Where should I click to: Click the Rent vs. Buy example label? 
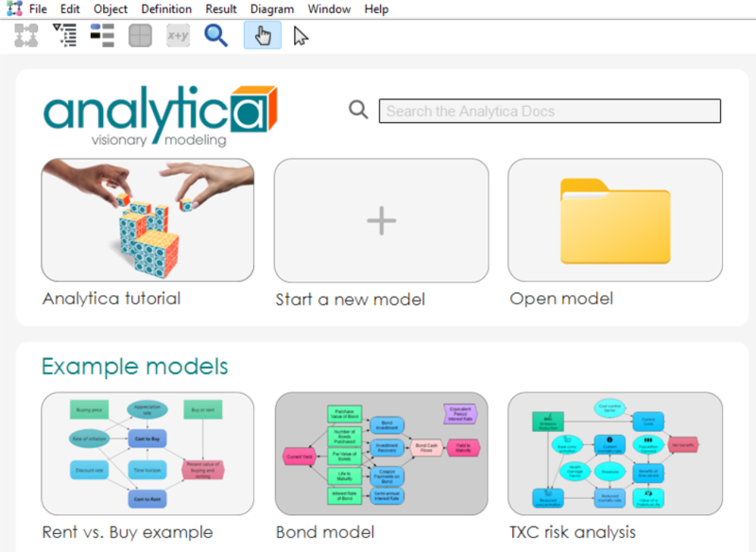pyautogui.click(x=128, y=532)
